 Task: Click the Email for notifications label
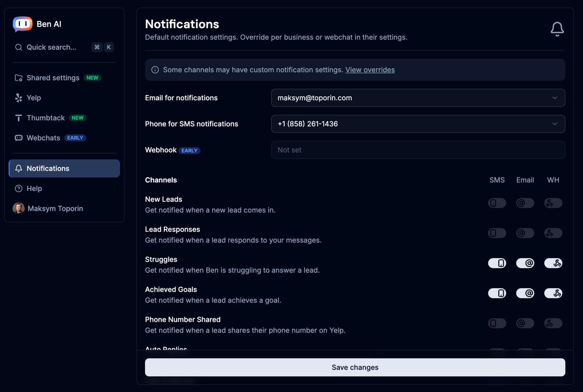click(181, 98)
